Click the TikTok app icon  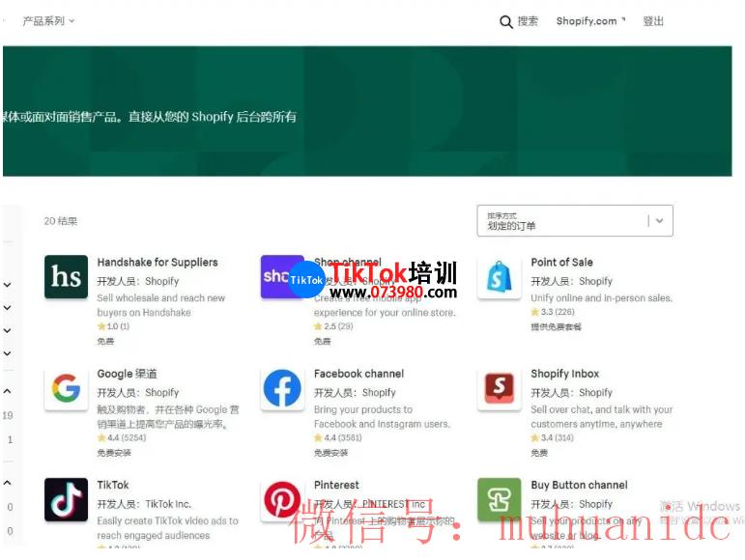point(66,499)
